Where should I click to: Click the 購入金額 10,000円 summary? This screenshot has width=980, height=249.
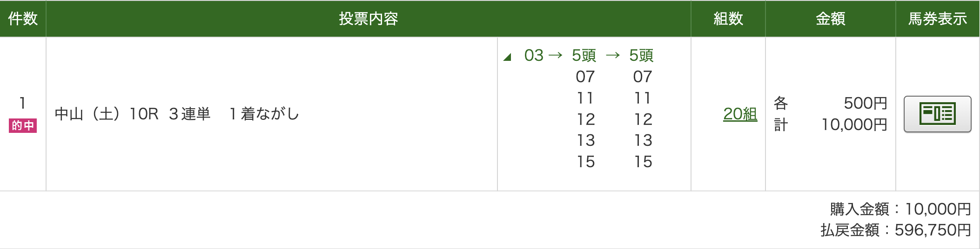(900, 209)
